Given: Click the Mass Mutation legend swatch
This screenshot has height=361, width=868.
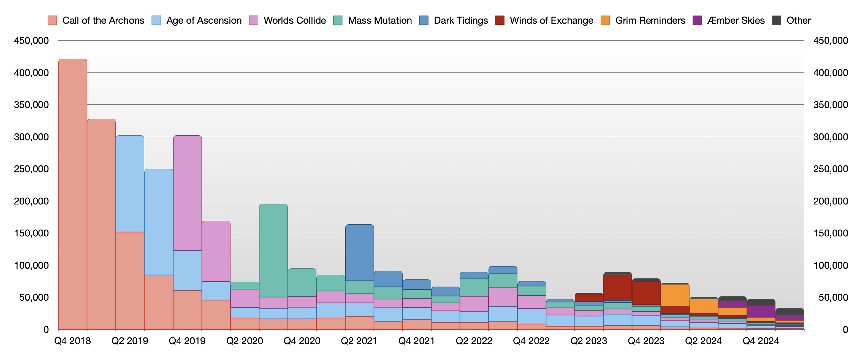Looking at the screenshot, I should pos(338,20).
